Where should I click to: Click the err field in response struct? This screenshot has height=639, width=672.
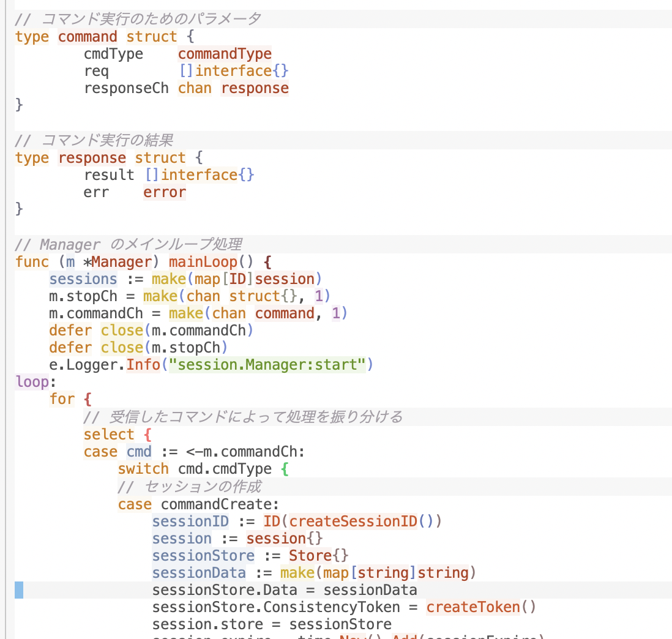pos(96,192)
